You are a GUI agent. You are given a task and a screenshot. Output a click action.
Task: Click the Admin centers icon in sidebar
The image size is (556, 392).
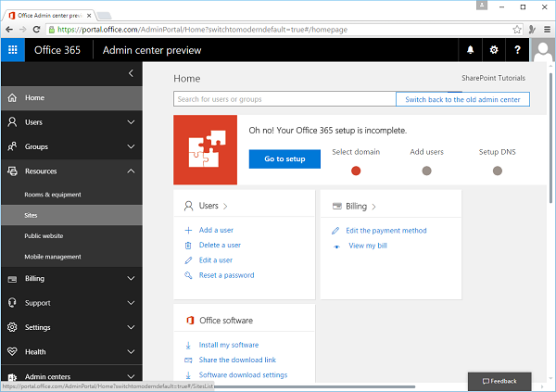(12, 377)
